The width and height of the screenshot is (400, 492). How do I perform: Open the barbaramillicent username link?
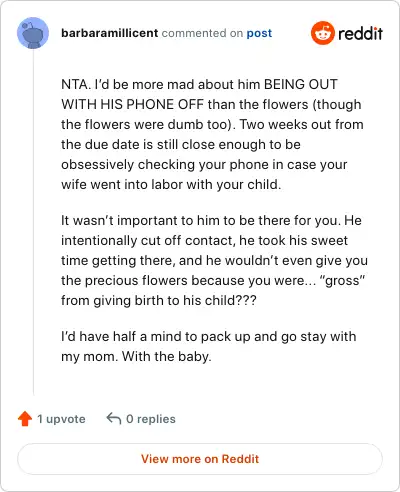pyautogui.click(x=110, y=33)
